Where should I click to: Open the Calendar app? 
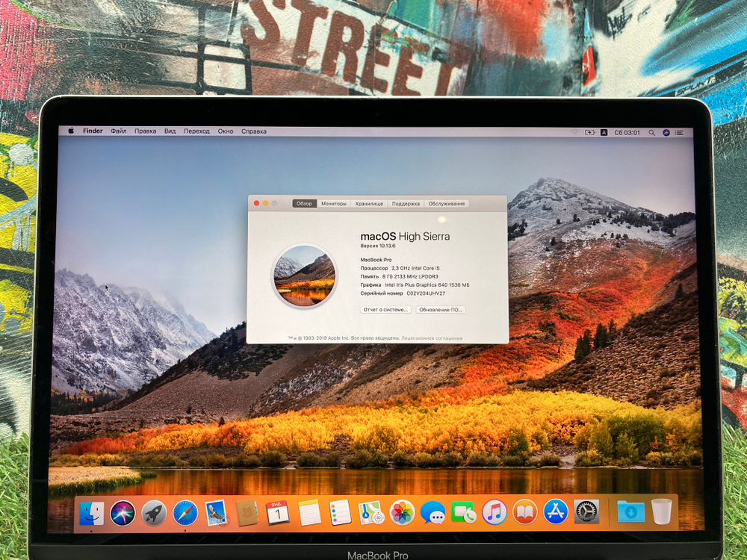[x=276, y=514]
